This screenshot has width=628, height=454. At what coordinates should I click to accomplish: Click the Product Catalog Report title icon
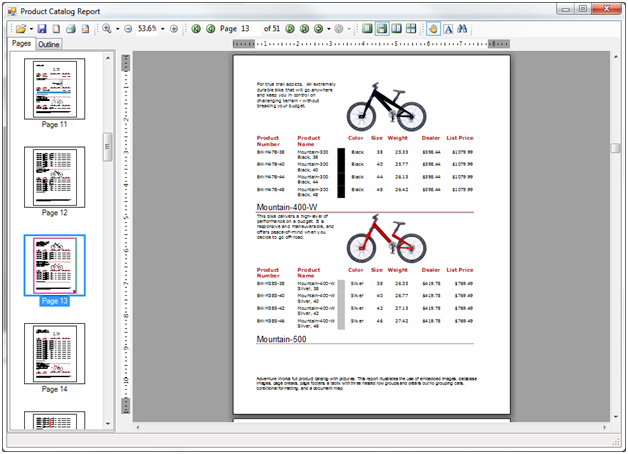point(12,11)
